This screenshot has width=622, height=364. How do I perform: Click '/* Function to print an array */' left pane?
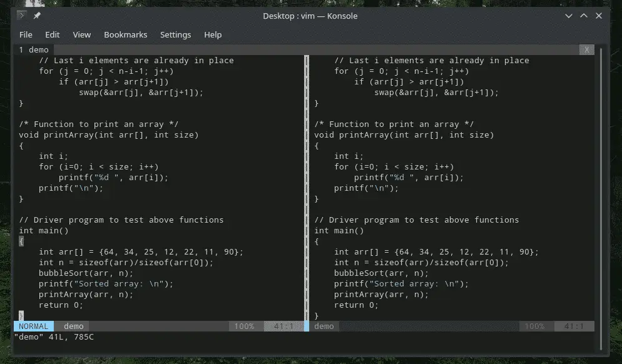pos(99,124)
